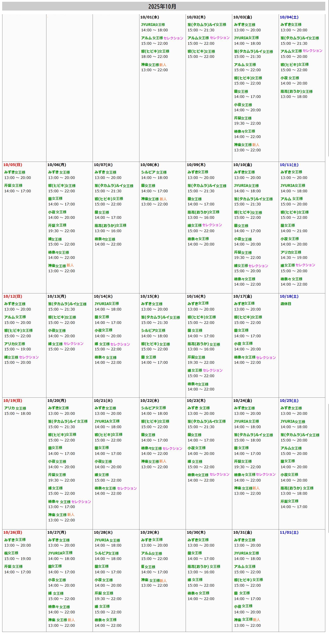Click the 10/12(日) date heading
This screenshot has height=644, width=329.
click(12, 296)
